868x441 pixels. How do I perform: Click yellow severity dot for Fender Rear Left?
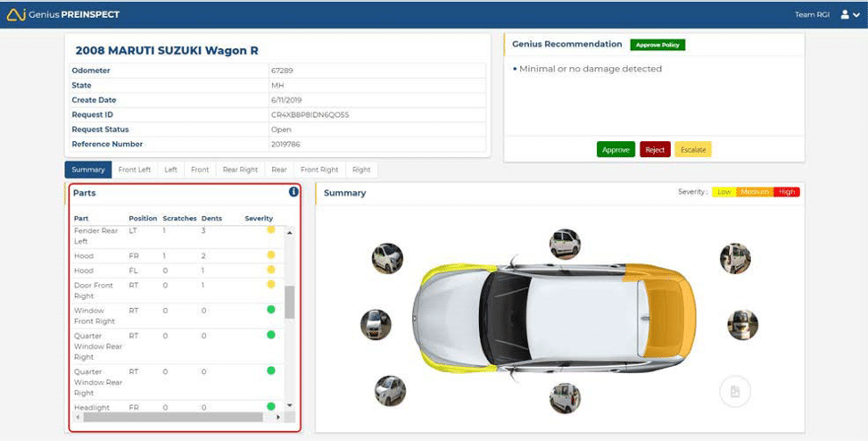click(270, 229)
